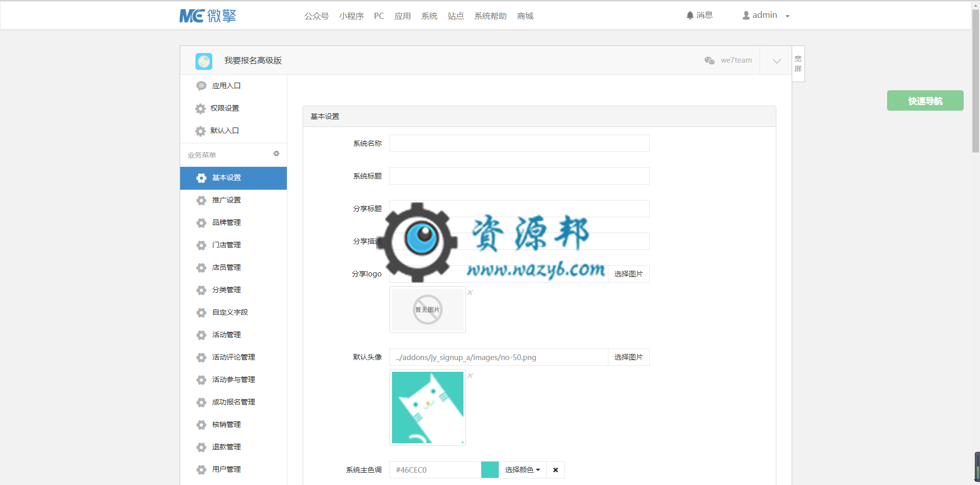Click the gear icon beside 默认入口
Image resolution: width=980 pixels, height=485 pixels.
[x=201, y=131]
